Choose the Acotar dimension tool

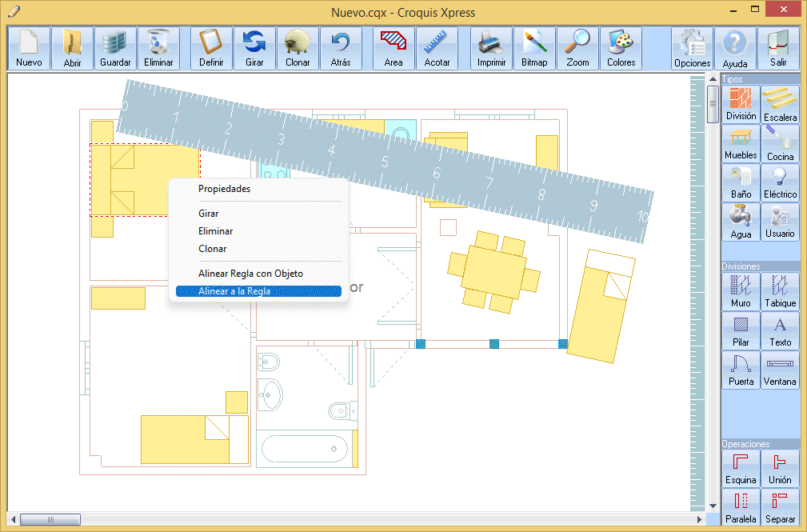pos(437,48)
